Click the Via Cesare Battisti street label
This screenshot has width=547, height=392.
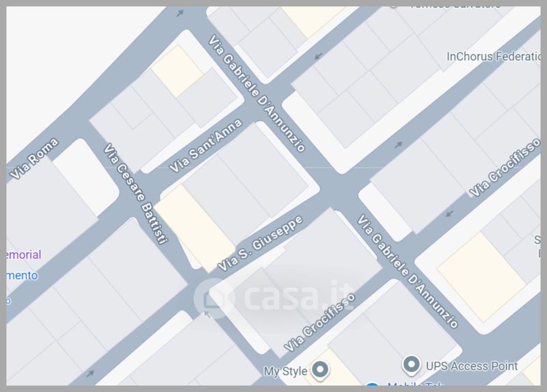pyautogui.click(x=136, y=194)
